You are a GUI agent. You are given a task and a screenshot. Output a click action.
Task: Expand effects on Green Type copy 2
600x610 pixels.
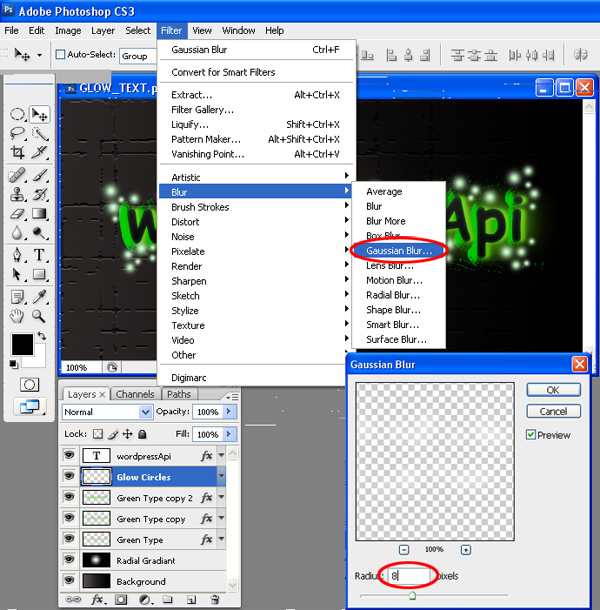point(221,497)
